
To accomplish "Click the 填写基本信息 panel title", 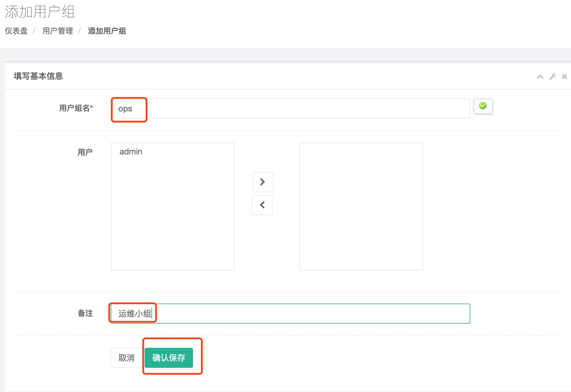I will tap(38, 76).
